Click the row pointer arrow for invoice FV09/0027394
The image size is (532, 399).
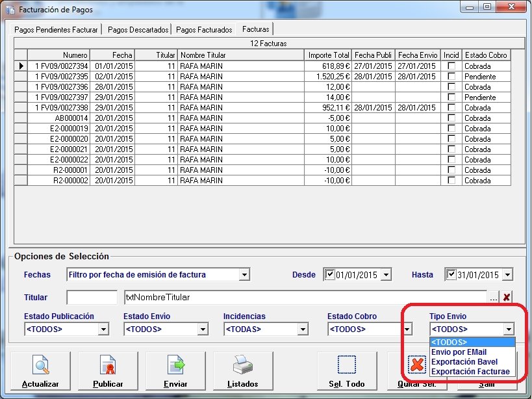click(21, 66)
